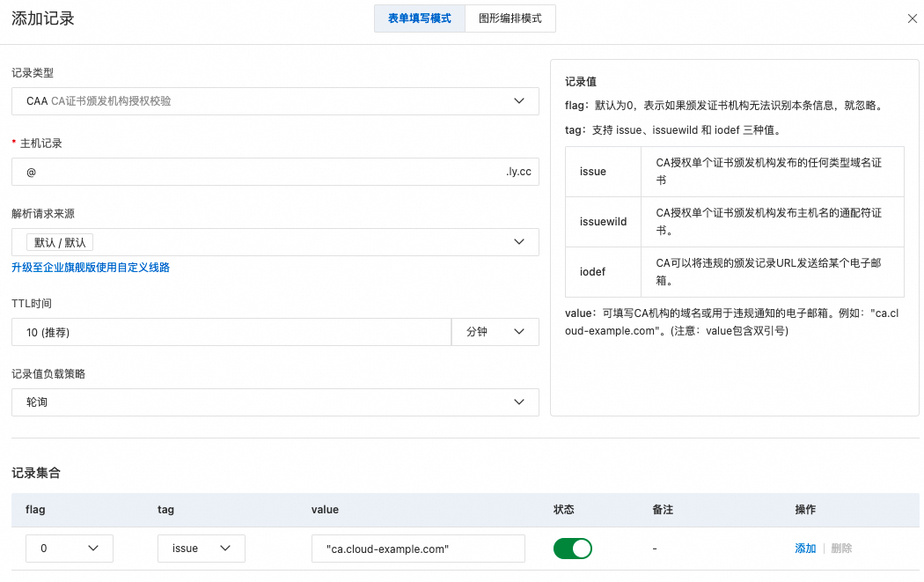924x582 pixels.
Task: Click the issuewild table cell
Action: tap(603, 222)
